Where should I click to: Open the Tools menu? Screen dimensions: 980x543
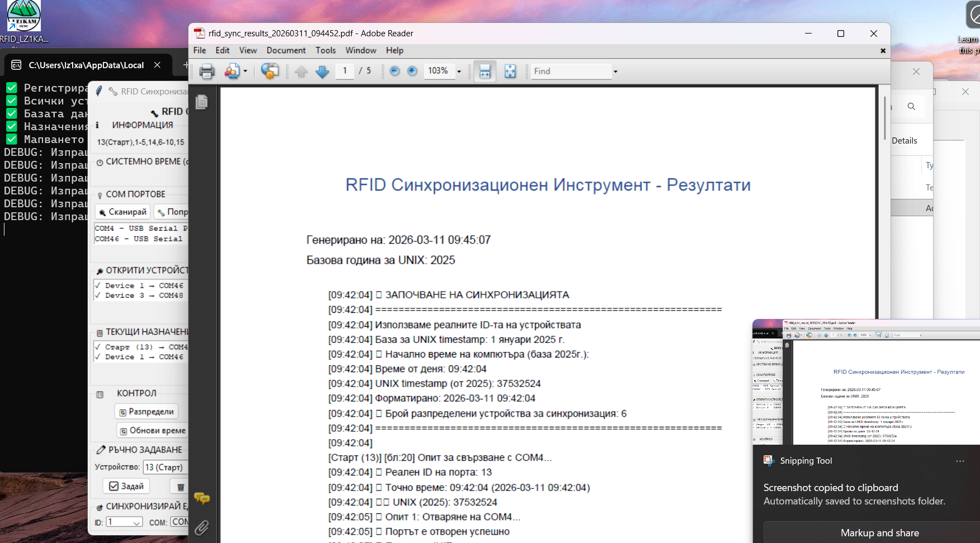(325, 50)
